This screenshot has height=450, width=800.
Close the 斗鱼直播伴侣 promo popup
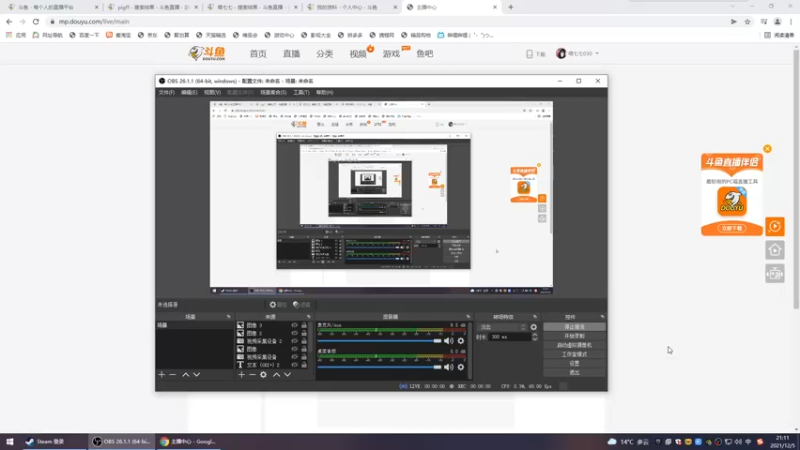click(x=767, y=148)
